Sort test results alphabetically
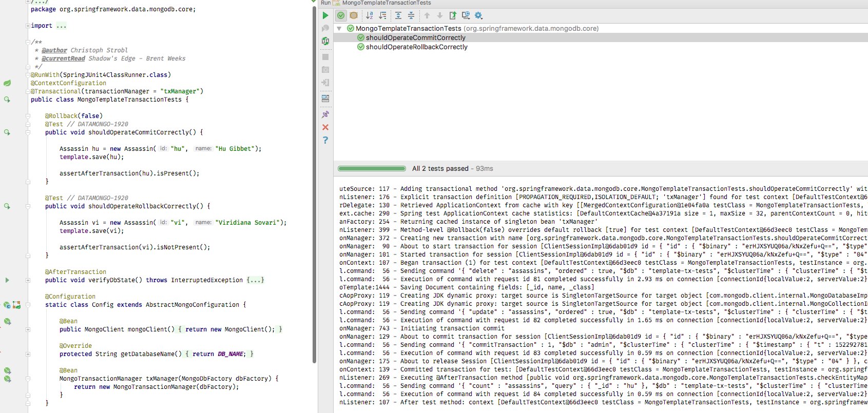The image size is (868, 413). [370, 15]
